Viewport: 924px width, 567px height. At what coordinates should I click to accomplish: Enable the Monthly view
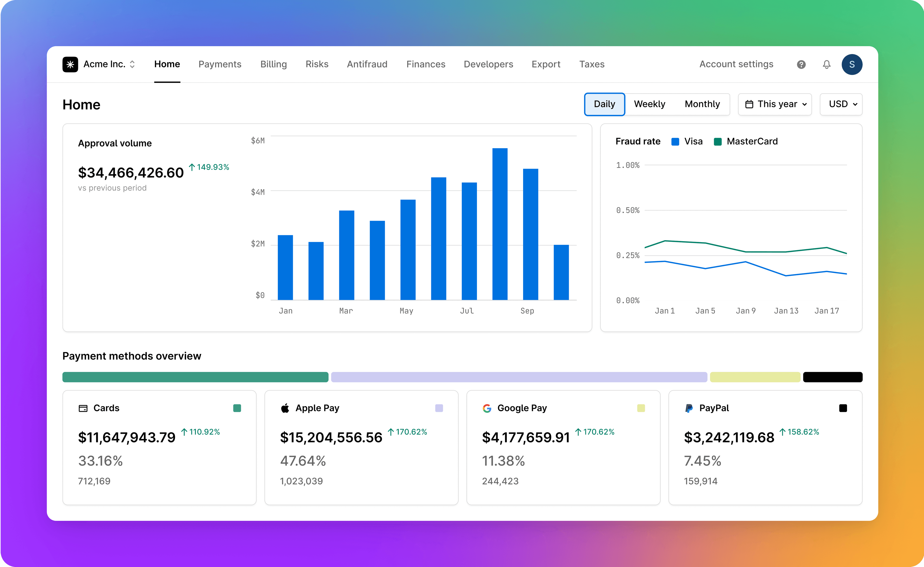tap(702, 104)
